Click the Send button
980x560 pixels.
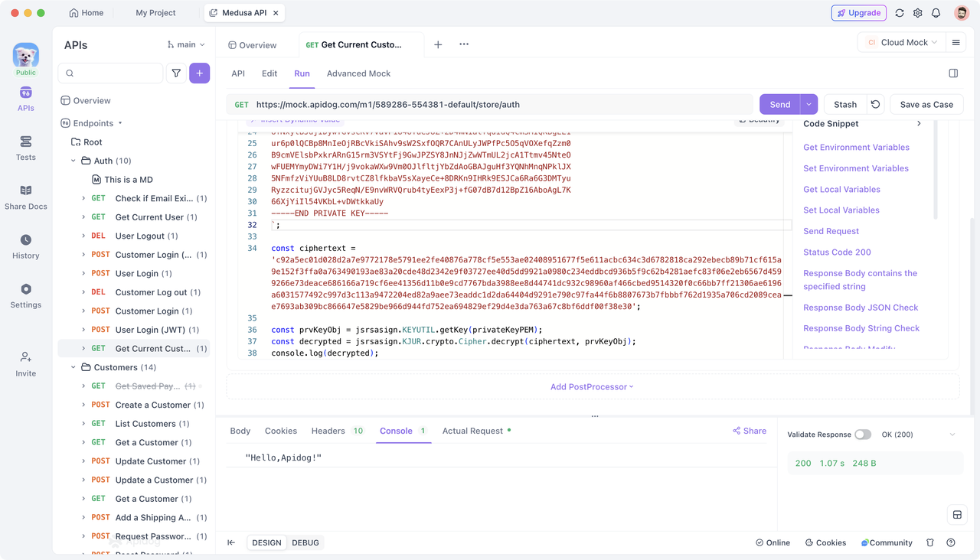point(779,104)
